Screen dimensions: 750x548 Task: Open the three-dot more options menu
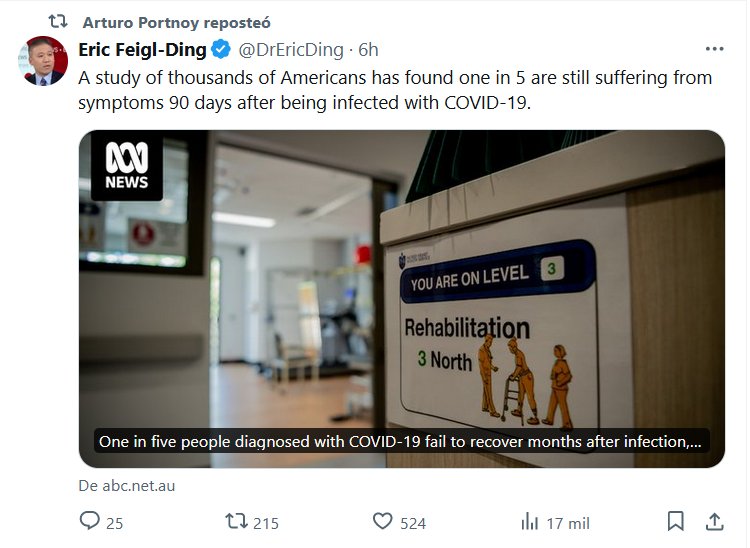pyautogui.click(x=714, y=49)
